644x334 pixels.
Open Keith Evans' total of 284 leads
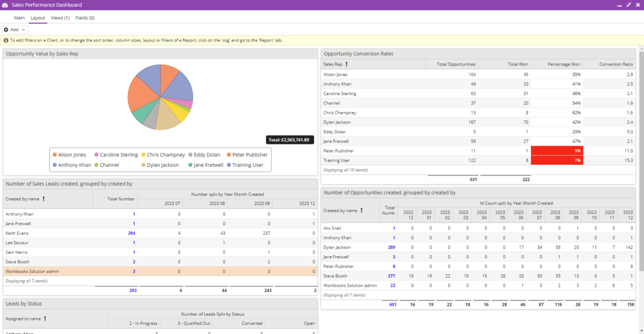point(131,233)
